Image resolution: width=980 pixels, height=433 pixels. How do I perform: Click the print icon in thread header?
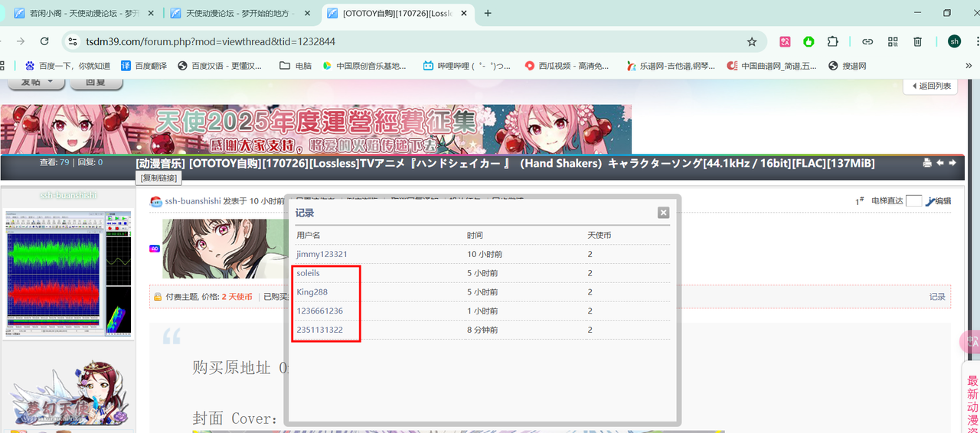point(927,163)
